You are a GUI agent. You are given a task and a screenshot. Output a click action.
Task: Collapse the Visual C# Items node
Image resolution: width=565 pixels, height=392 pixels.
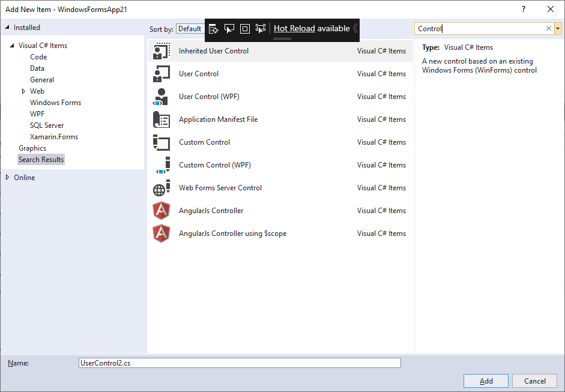(x=12, y=46)
